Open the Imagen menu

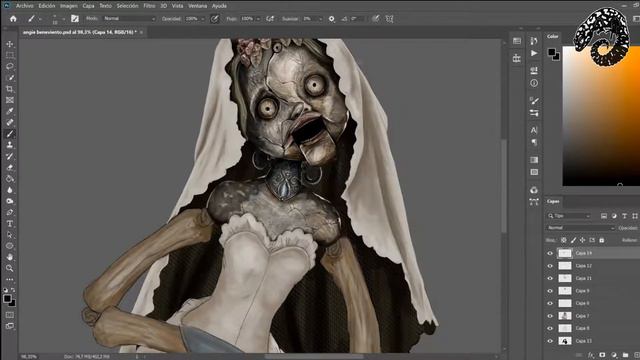point(69,6)
